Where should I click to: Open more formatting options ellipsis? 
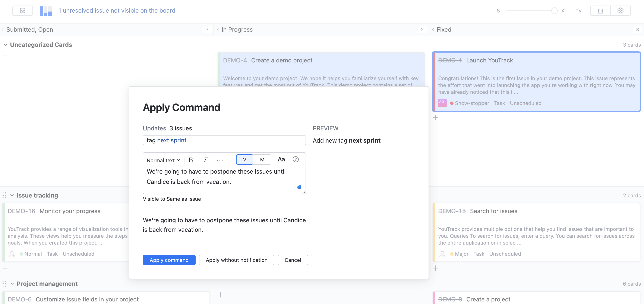[x=220, y=160]
